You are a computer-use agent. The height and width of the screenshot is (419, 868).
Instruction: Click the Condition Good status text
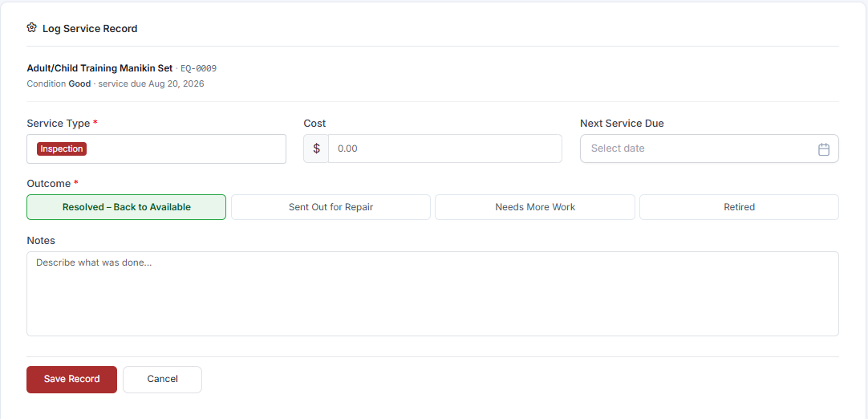click(x=58, y=84)
